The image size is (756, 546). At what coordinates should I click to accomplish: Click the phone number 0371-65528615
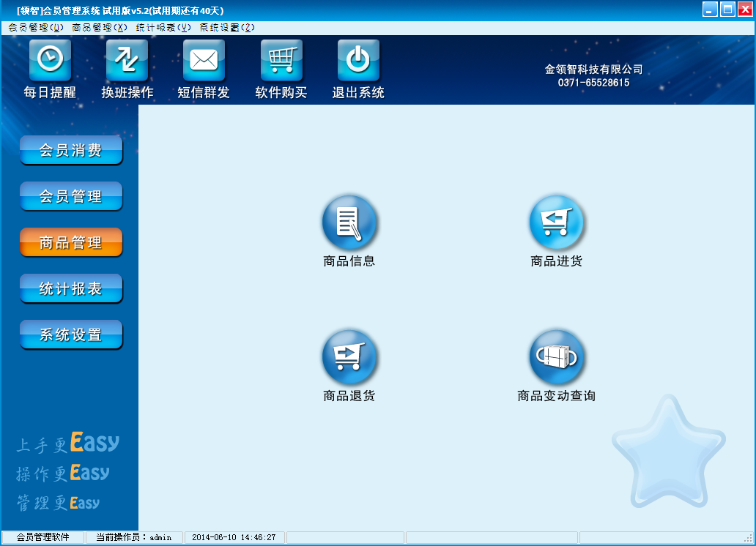coord(593,83)
